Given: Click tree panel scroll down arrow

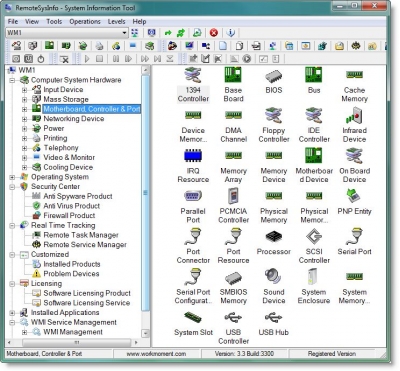Looking at the screenshot, I should pos(146,333).
